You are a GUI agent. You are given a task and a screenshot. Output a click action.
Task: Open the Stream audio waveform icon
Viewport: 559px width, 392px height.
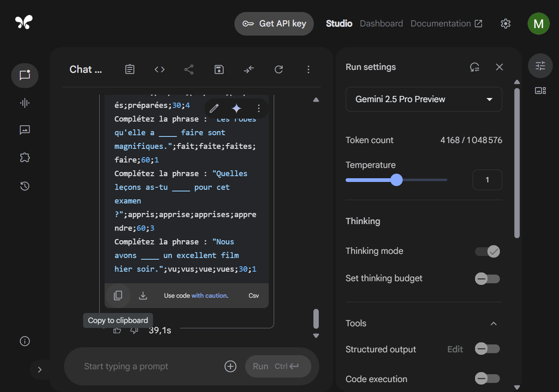point(25,103)
